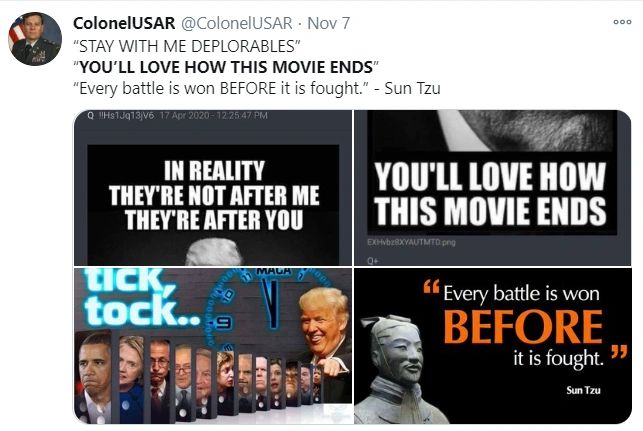Click the ColonelUSAR profile avatar
Image resolution: width=643 pixels, height=431 pixels.
pos(35,39)
